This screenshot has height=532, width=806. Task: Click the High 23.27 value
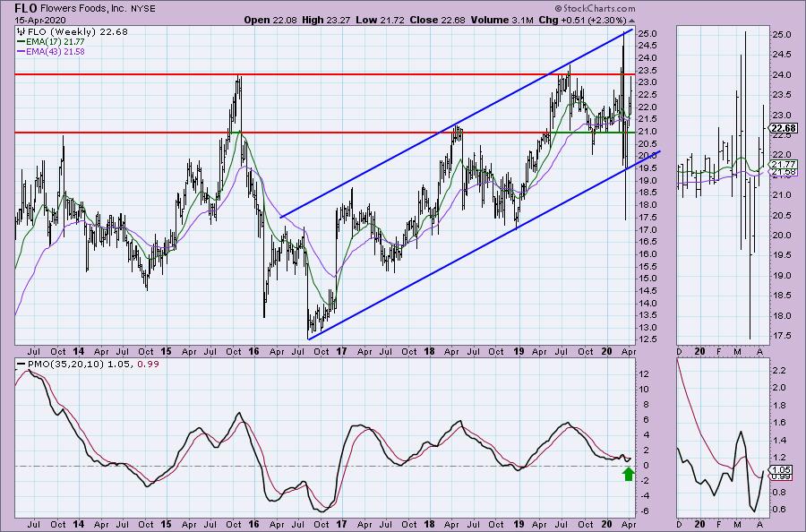(x=326, y=21)
